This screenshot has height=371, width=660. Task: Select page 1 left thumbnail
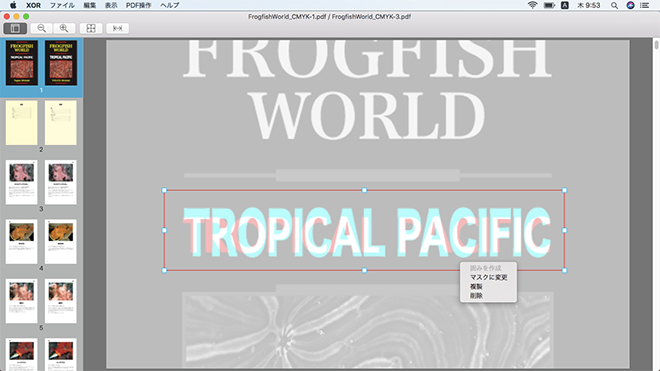(x=21, y=63)
